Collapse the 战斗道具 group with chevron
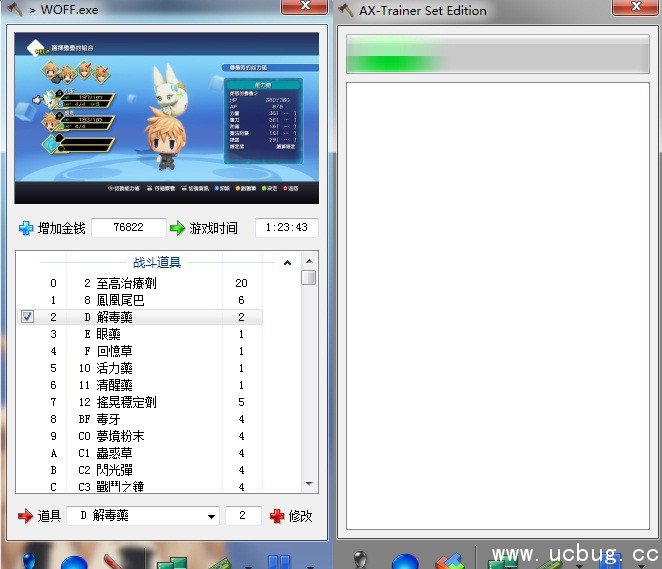662x569 pixels. [287, 263]
